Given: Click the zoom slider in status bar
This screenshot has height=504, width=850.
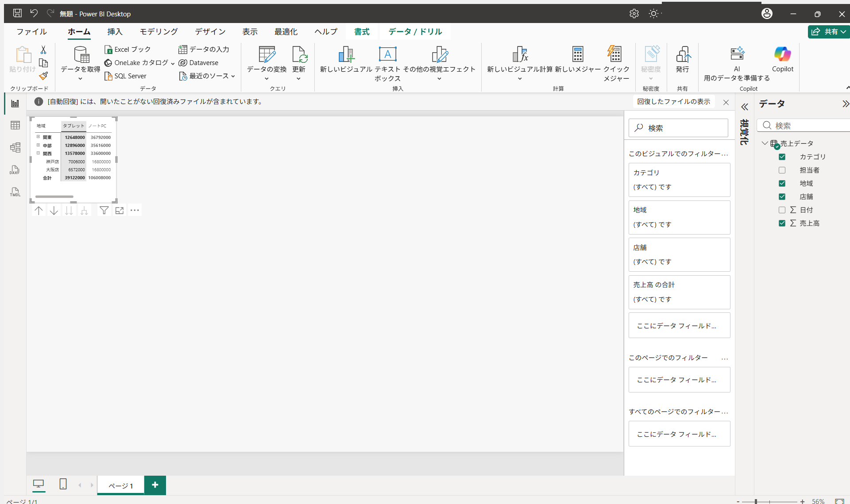Looking at the screenshot, I should [x=770, y=501].
